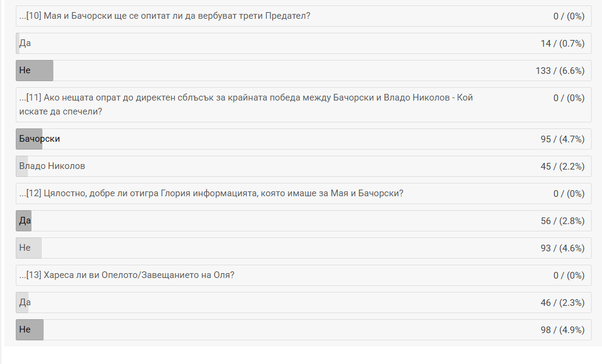
Task: Click the "93 / (4.6%)" vote count
Action: pos(562,248)
